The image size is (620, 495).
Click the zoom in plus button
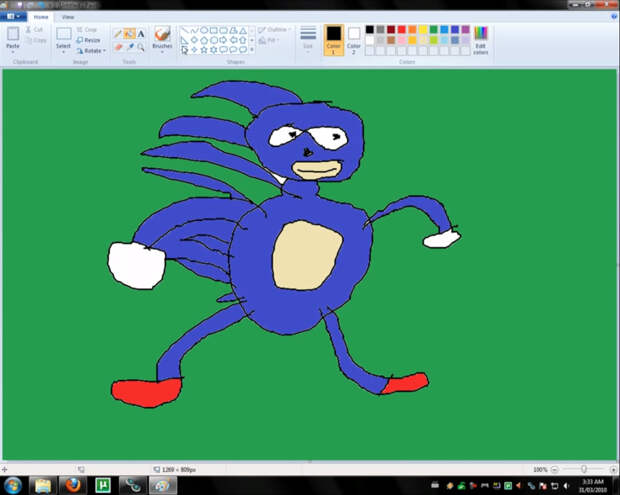(613, 469)
